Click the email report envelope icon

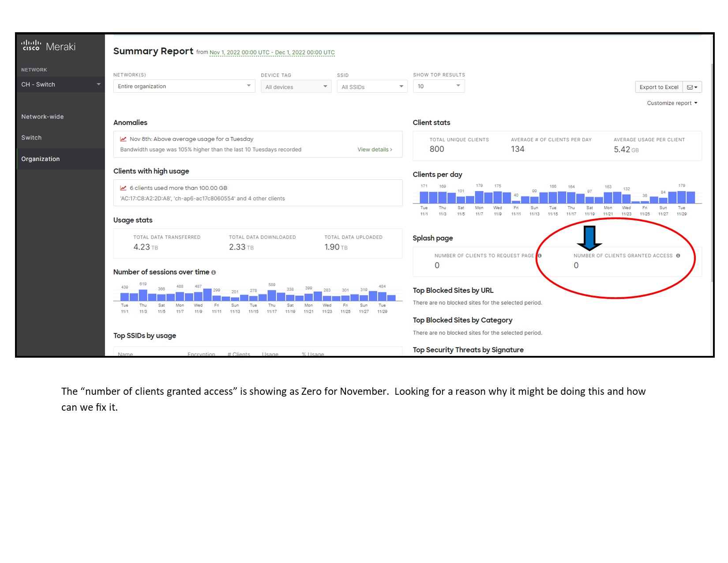pyautogui.click(x=692, y=87)
